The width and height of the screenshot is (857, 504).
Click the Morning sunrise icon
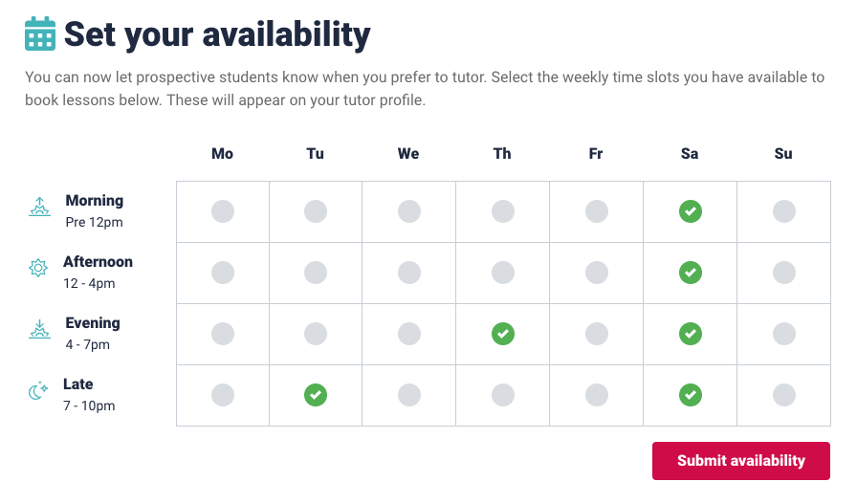point(39,208)
